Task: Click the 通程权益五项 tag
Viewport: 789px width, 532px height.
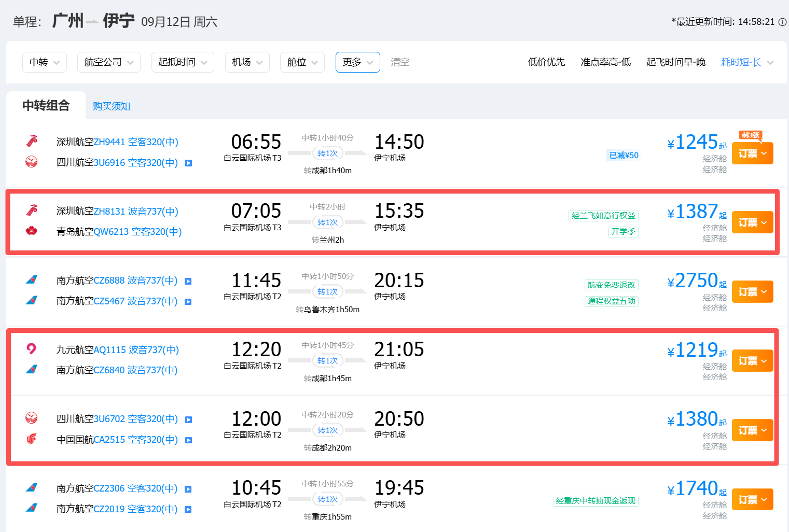Action: pos(611,301)
